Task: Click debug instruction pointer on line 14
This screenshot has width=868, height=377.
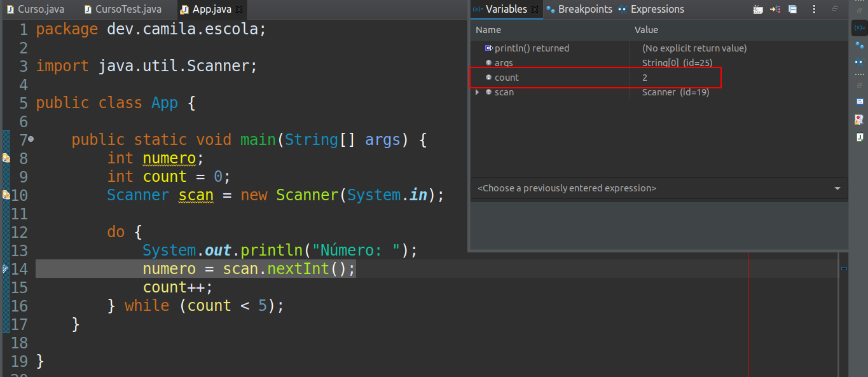Action: click(5, 269)
